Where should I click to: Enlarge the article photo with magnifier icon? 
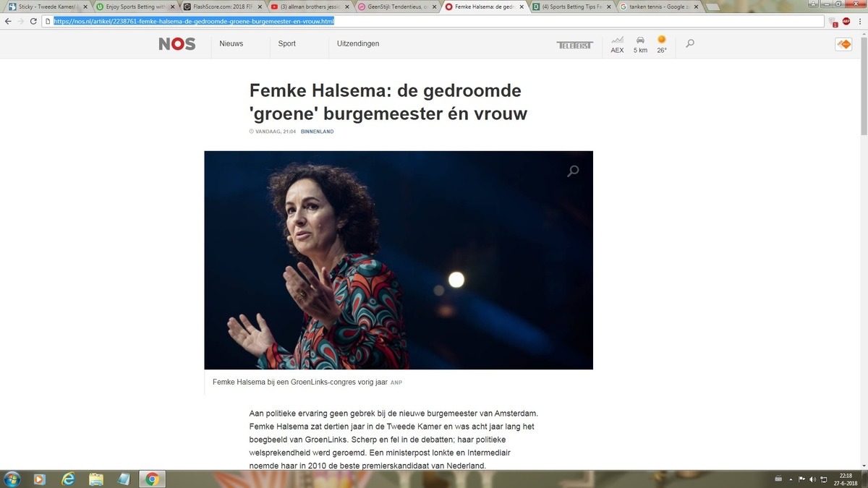pyautogui.click(x=573, y=171)
